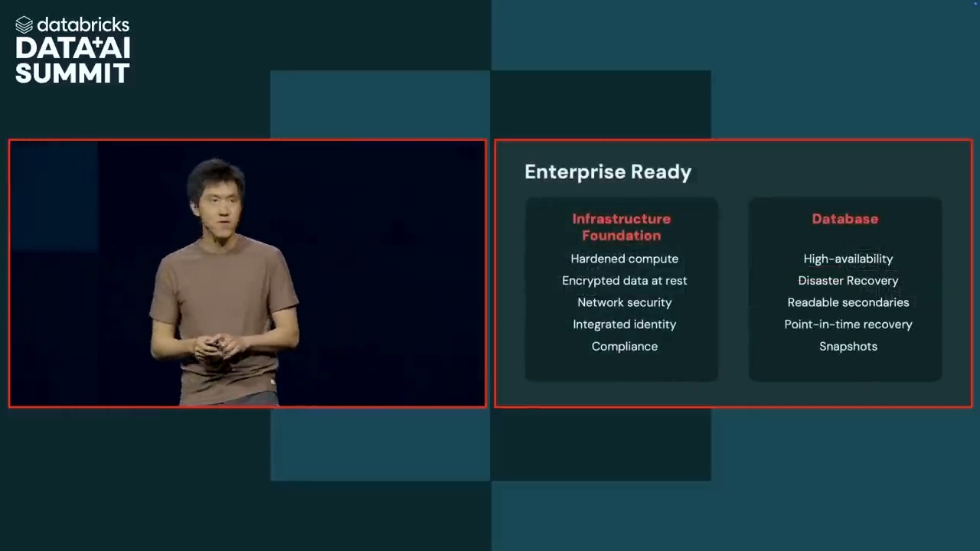This screenshot has width=980, height=551.
Task: Click the Disaster Recovery item
Action: click(x=848, y=281)
